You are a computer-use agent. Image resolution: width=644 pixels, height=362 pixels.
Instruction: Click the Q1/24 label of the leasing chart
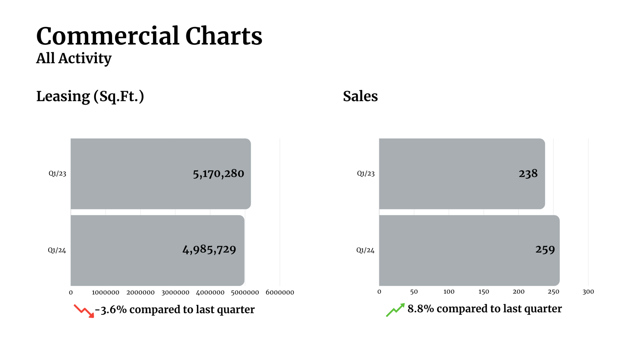pyautogui.click(x=57, y=250)
